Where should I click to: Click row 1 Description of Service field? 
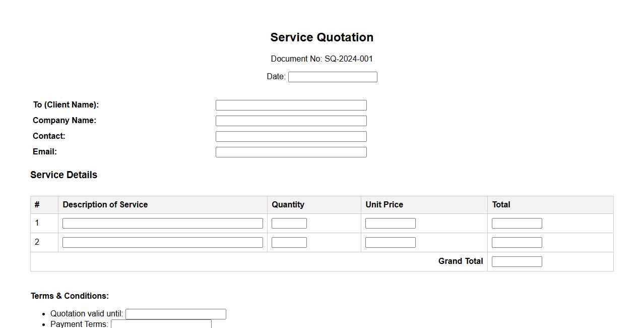pos(162,223)
